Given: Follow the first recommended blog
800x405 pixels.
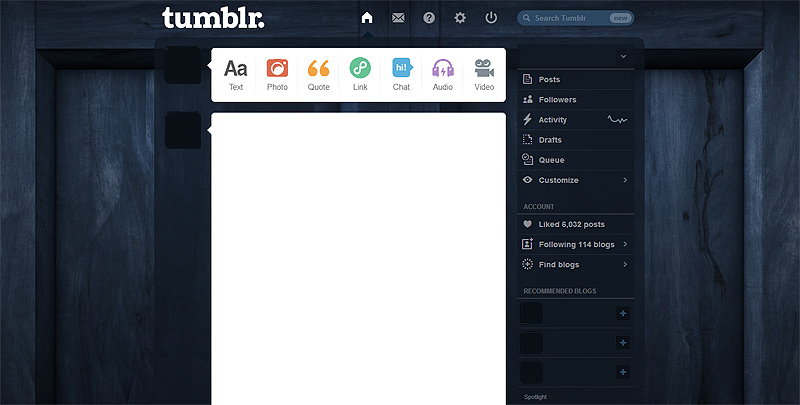Looking at the screenshot, I should [623, 313].
